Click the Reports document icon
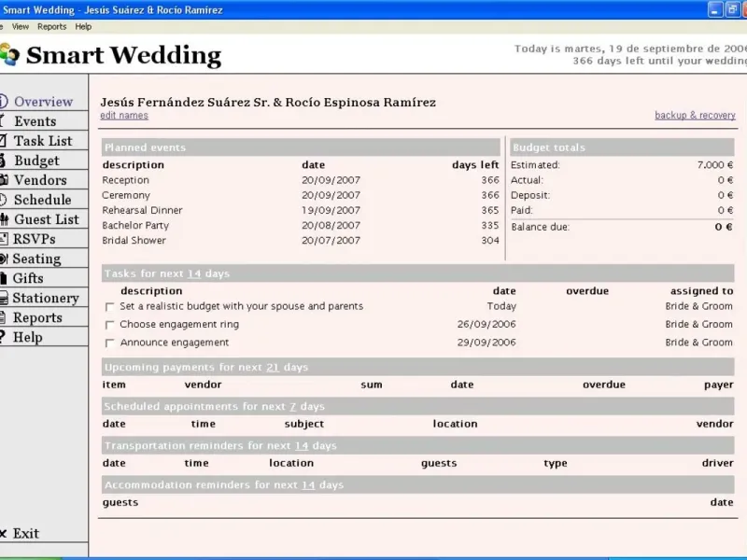Screen dimensions: 747x560 coord(3,317)
